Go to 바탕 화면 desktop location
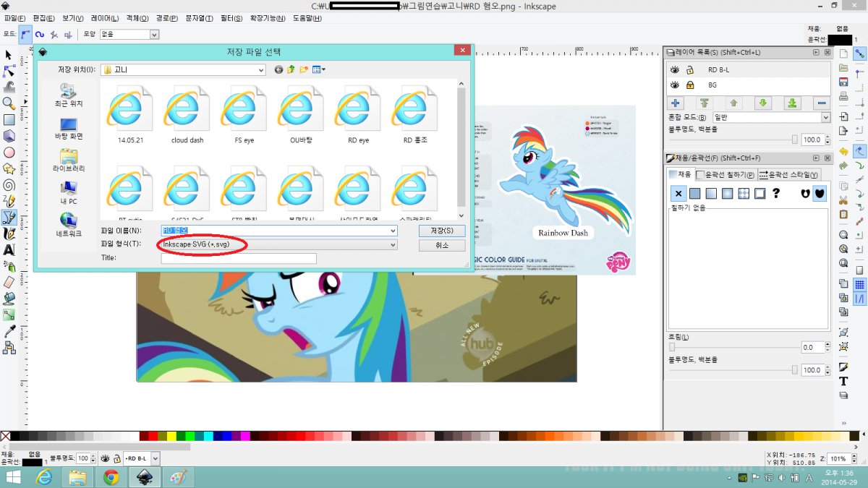The width and height of the screenshot is (868, 488). pos(69,129)
